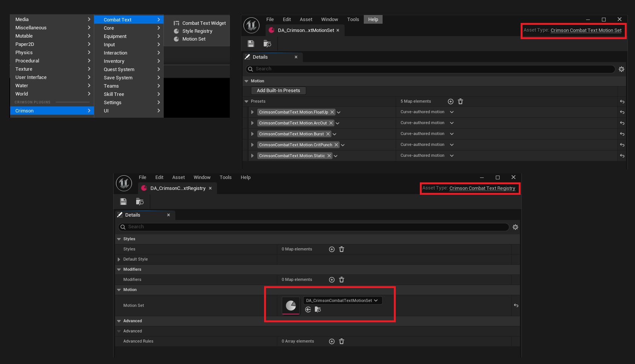Open Help menu in Motion Set window
Image resolution: width=635 pixels, height=364 pixels.
[373, 20]
